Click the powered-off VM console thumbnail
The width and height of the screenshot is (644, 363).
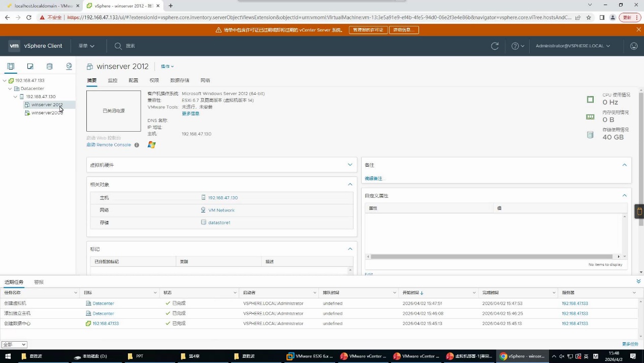click(x=114, y=111)
